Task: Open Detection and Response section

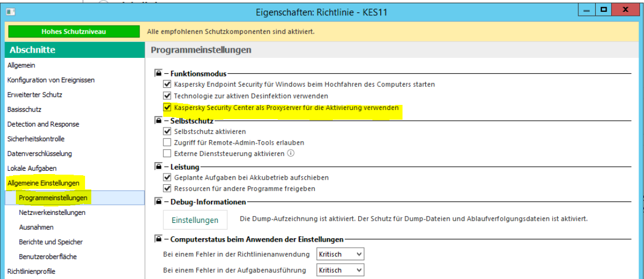Action: [x=43, y=124]
